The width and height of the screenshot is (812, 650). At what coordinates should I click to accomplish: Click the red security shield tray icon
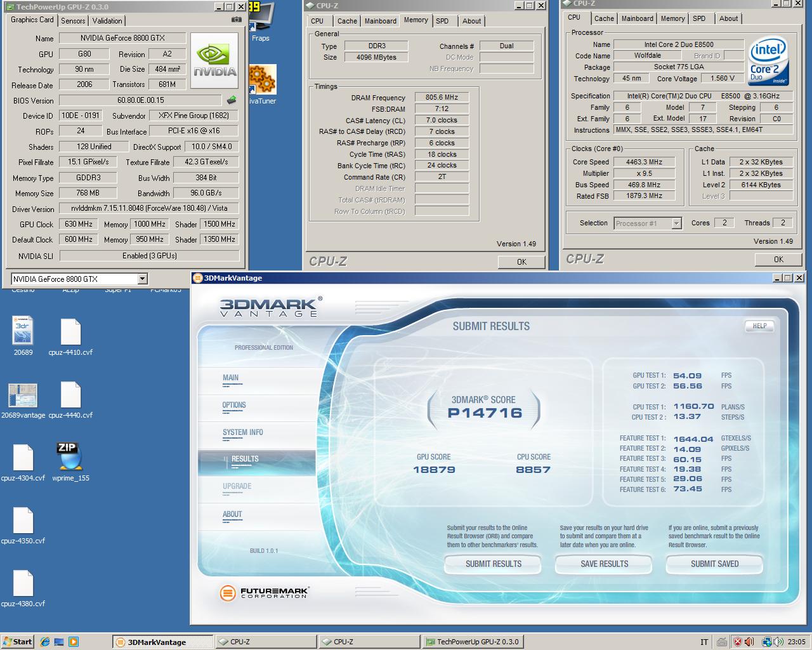tap(737, 642)
